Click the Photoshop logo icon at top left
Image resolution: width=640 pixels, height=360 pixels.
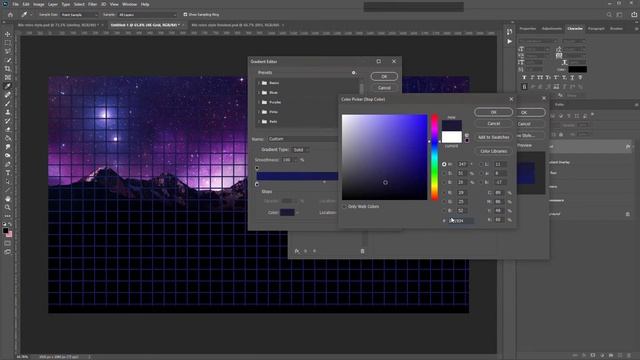pyautogui.click(x=6, y=4)
